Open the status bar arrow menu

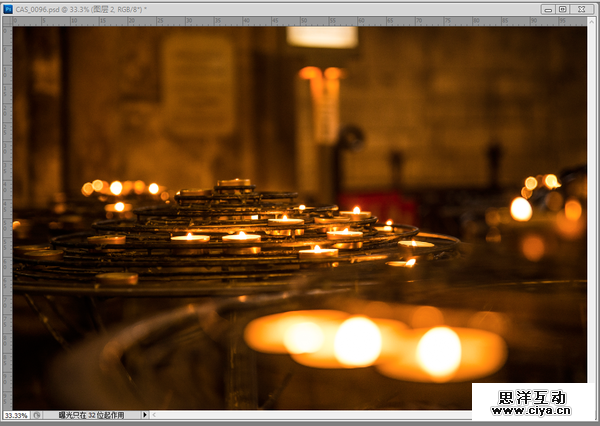click(x=145, y=414)
